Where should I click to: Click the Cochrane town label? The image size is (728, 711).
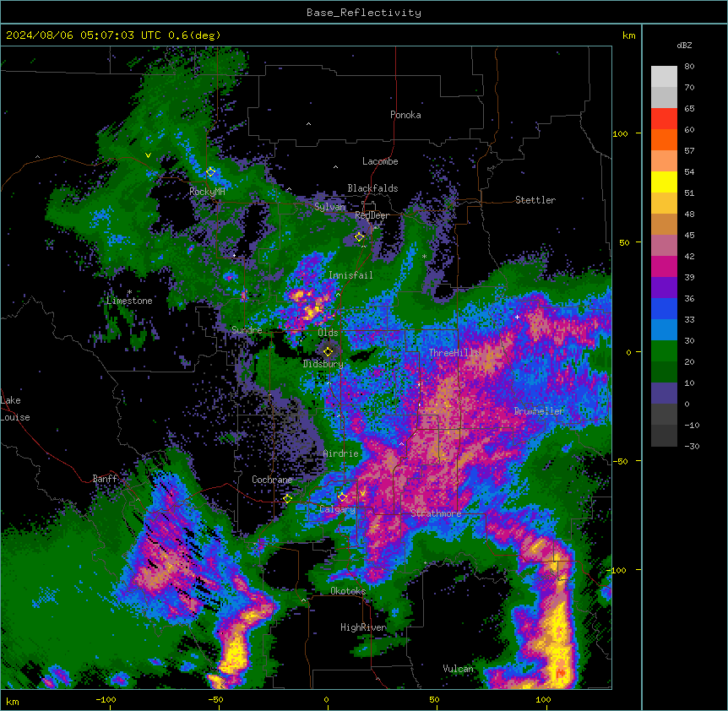[272, 480]
